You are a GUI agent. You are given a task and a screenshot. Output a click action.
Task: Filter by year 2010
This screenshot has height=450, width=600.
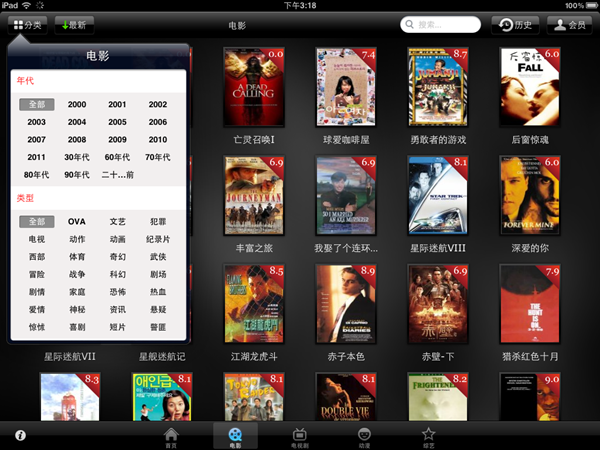click(158, 140)
